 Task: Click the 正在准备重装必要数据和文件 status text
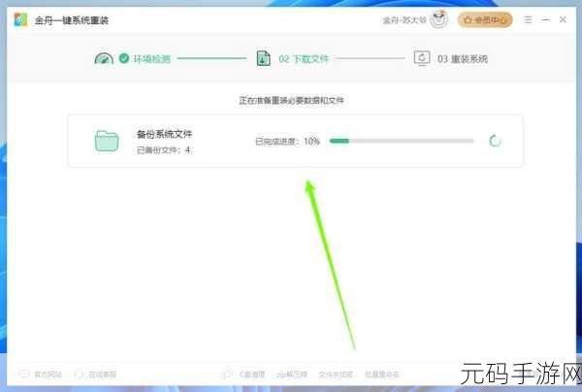[x=291, y=100]
